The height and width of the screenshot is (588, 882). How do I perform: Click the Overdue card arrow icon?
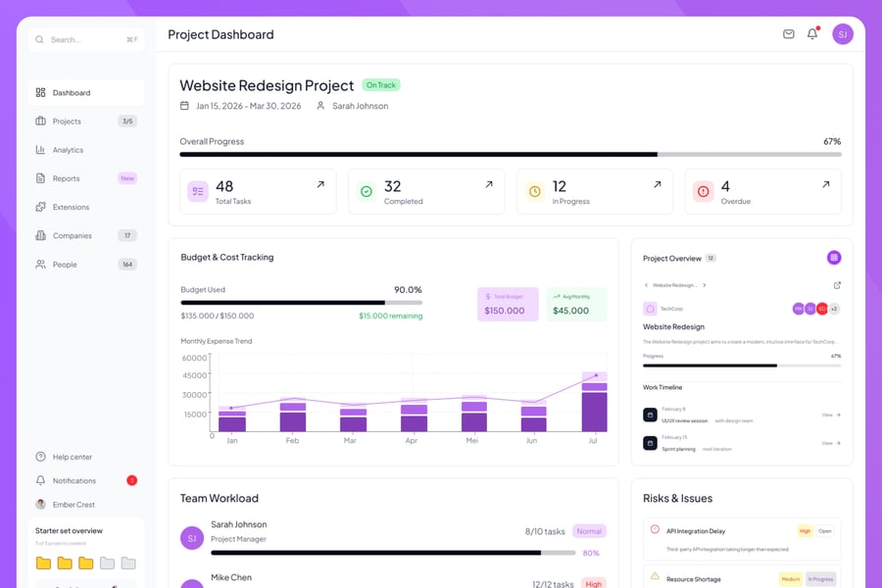pos(825,184)
